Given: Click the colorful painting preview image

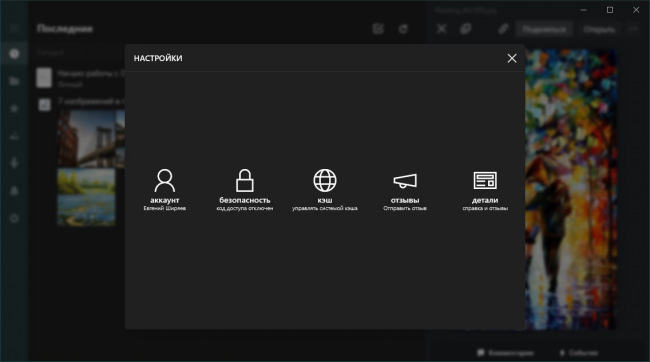Looking at the screenshot, I should [x=570, y=190].
